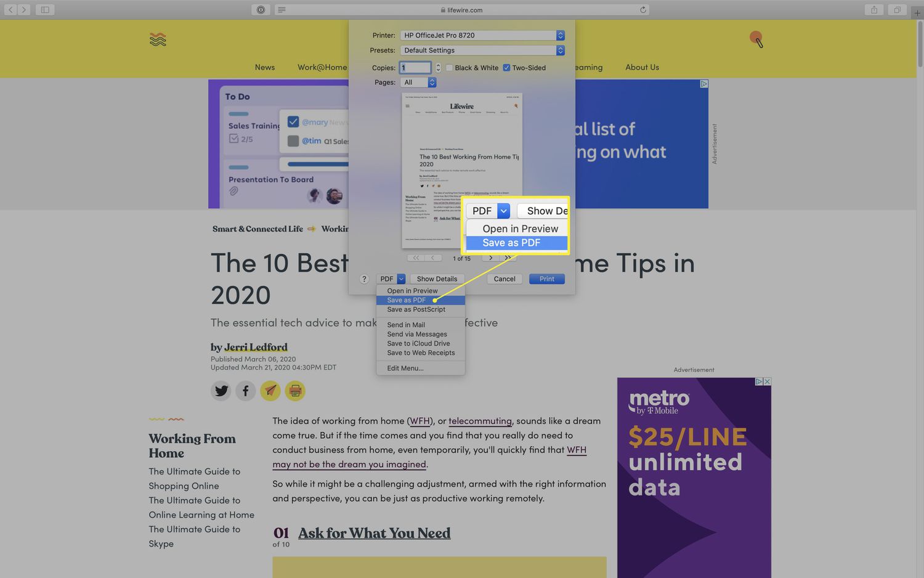Open Ultimate Guide to Shopping Online

[x=194, y=478]
